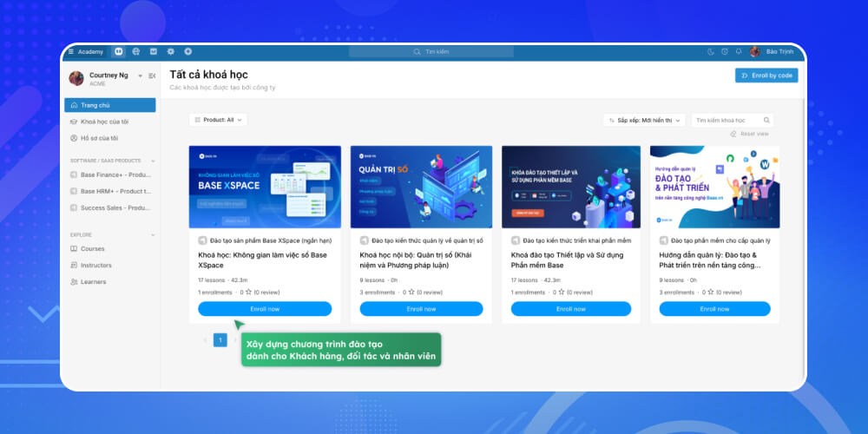
Task: Click the plus circle icon in top bar
Action: (187, 52)
